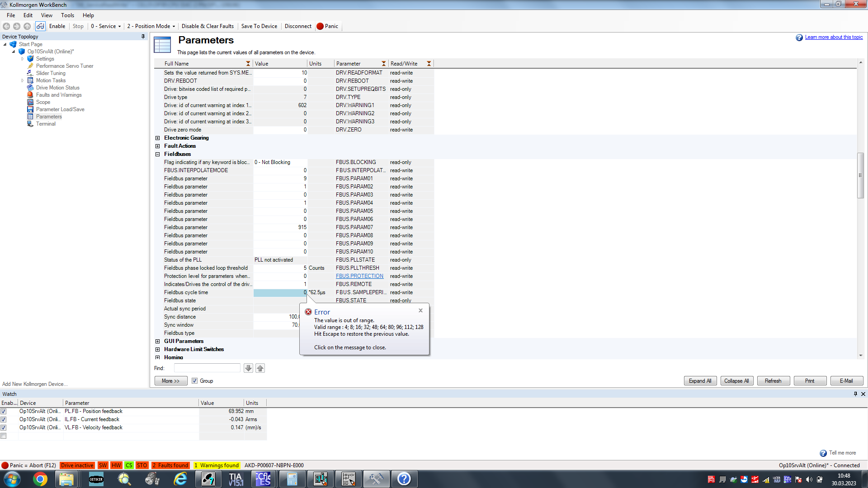This screenshot has width=868, height=488.
Task: Toggle the Group checkbox
Action: tap(194, 381)
